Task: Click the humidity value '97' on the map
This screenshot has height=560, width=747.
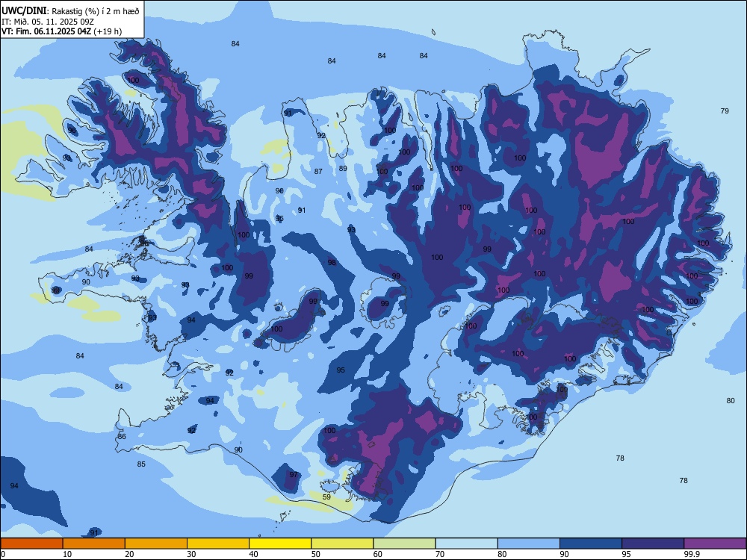Action: [x=294, y=474]
